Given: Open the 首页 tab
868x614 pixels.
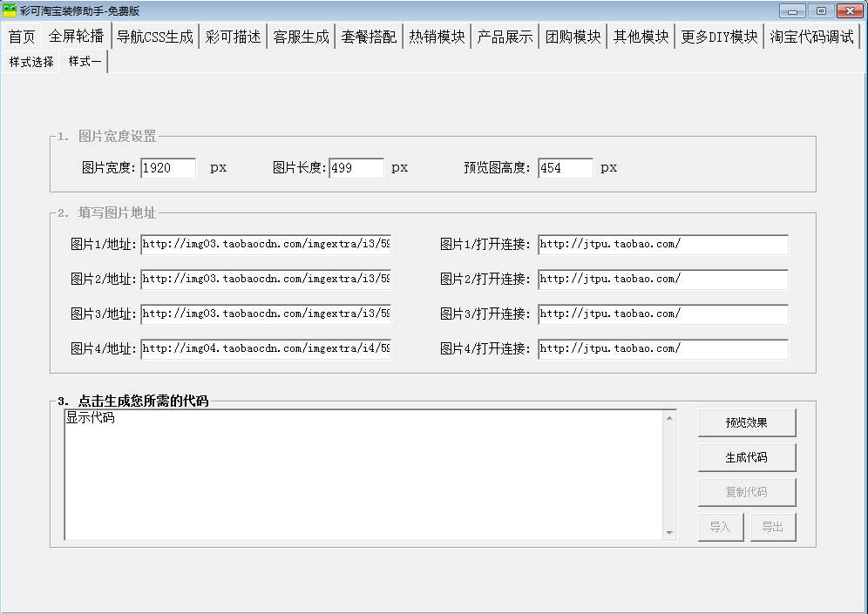Looking at the screenshot, I should tap(22, 37).
